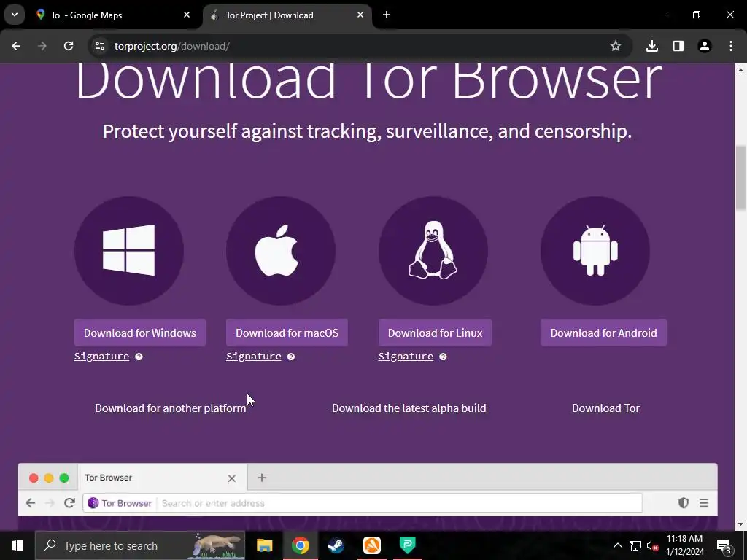Screen dimensions: 747x560
Task: Open Signature link under macOS download
Action: [x=253, y=357]
